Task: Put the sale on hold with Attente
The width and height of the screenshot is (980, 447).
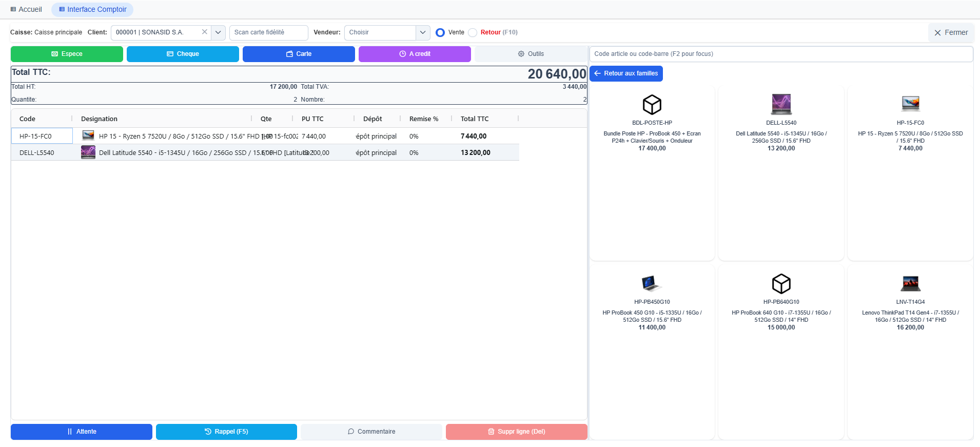Action: [x=82, y=432]
